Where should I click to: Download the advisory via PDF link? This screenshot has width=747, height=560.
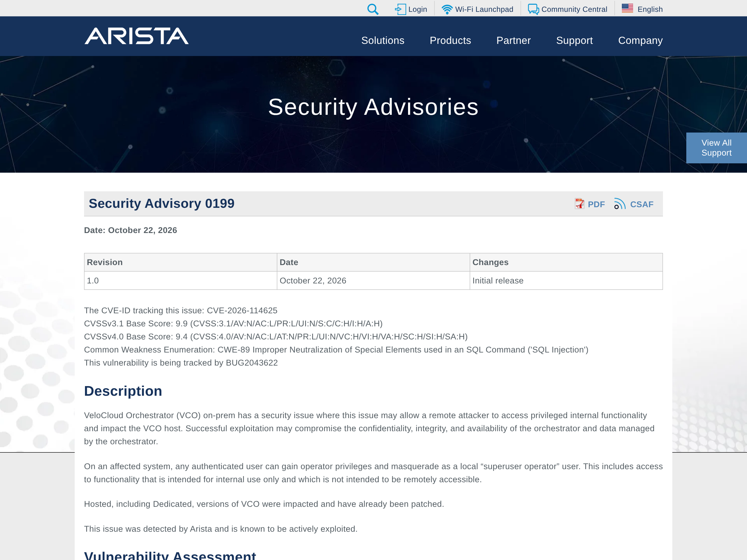point(596,204)
